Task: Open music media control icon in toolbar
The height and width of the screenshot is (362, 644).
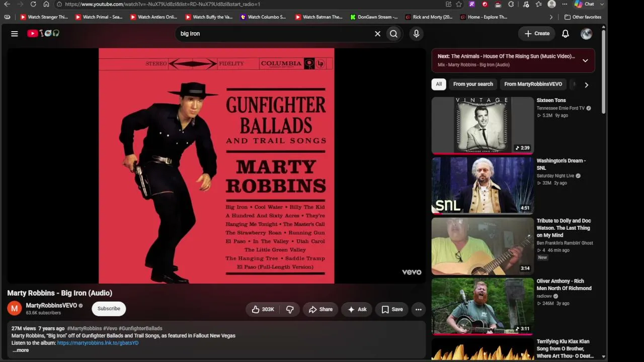Action: click(x=526, y=4)
